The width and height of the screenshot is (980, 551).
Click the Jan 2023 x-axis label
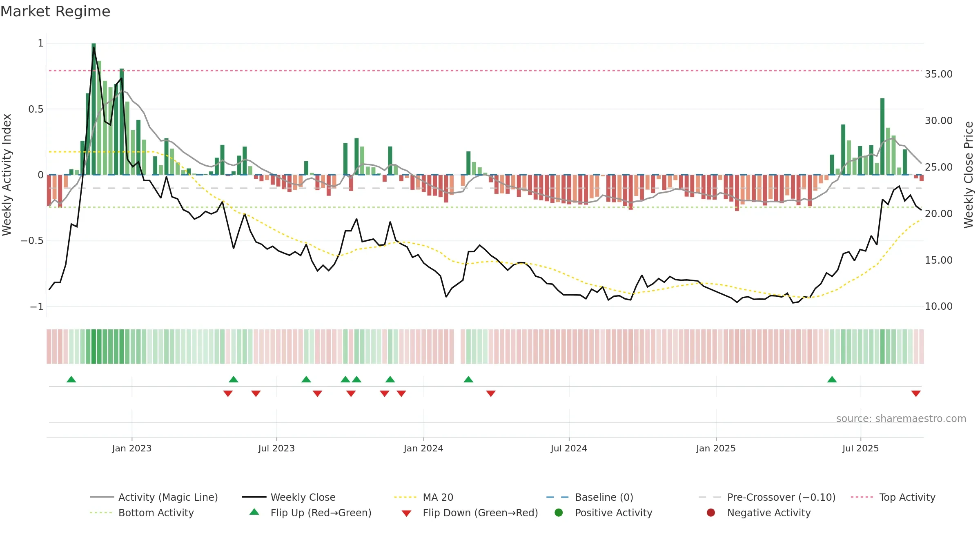(x=132, y=448)
